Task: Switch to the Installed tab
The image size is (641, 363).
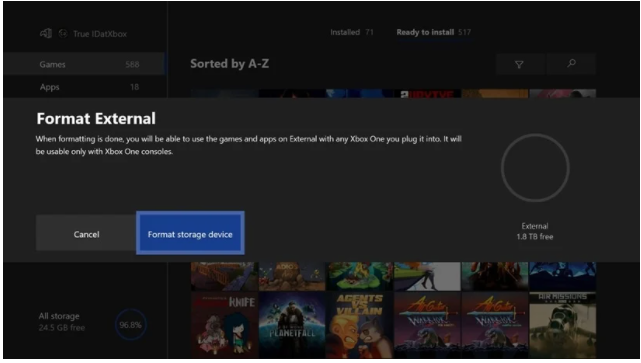Action: coord(352,32)
